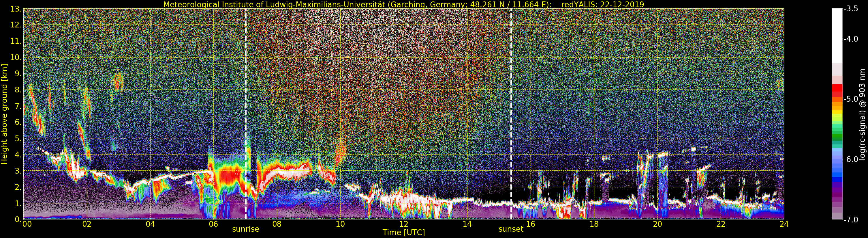
Task: Click the '-4.0' colorbar tick label
Action: click(851, 39)
